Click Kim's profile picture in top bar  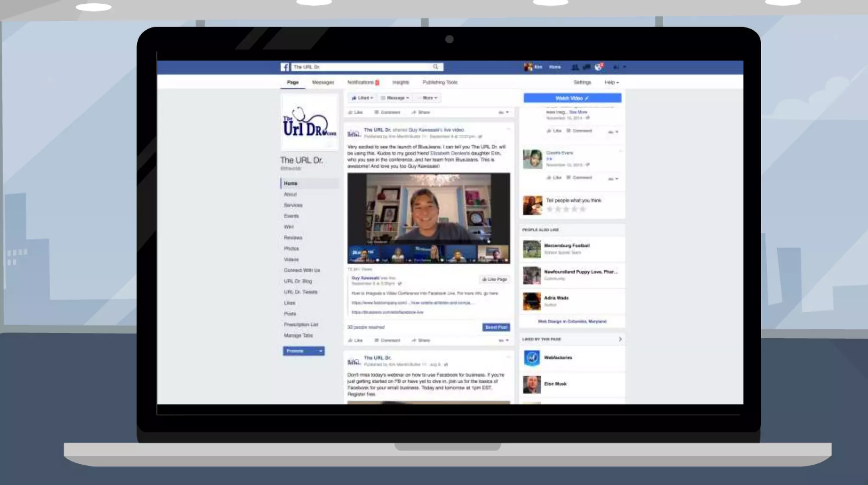pos(528,67)
